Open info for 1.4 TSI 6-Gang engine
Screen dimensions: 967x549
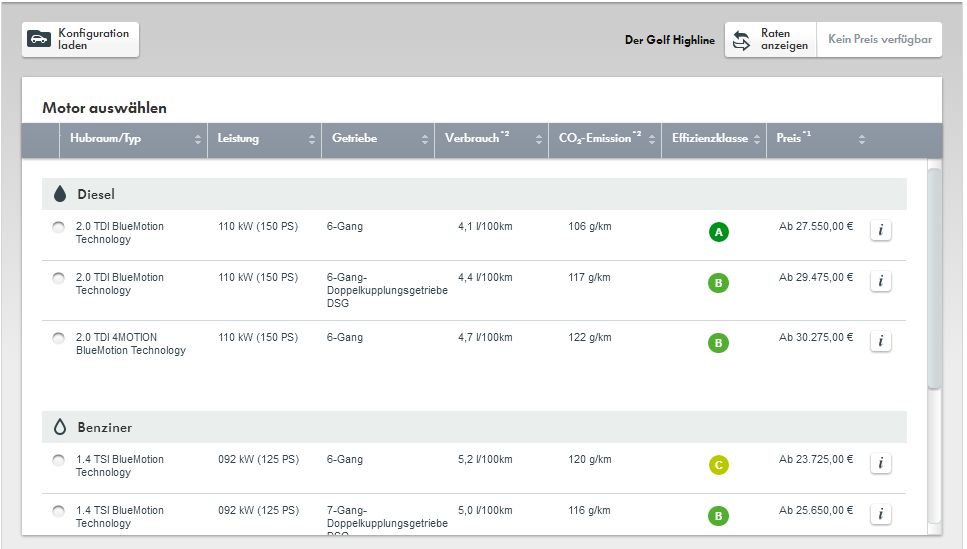(880, 463)
